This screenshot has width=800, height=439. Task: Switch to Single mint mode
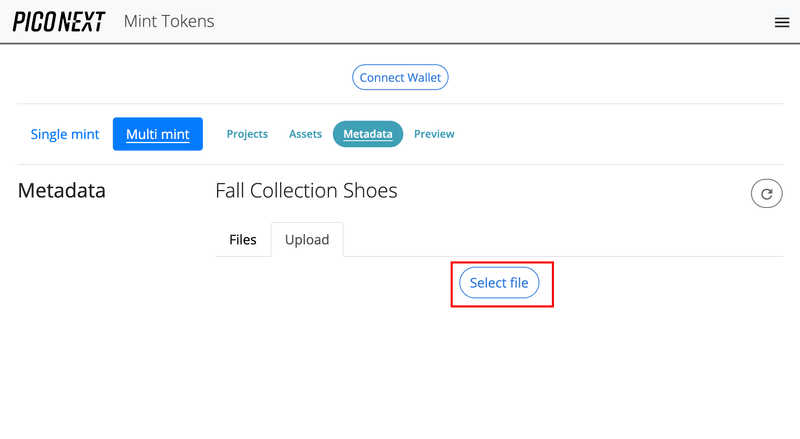(65, 134)
